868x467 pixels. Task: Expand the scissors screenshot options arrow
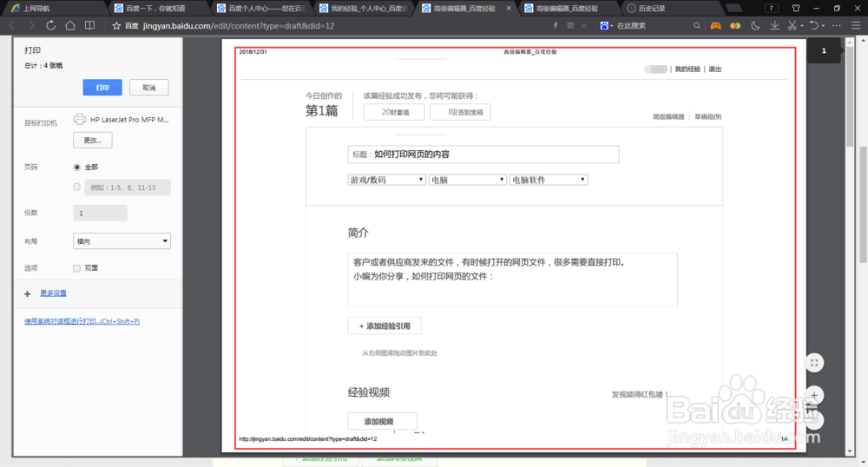[801, 26]
